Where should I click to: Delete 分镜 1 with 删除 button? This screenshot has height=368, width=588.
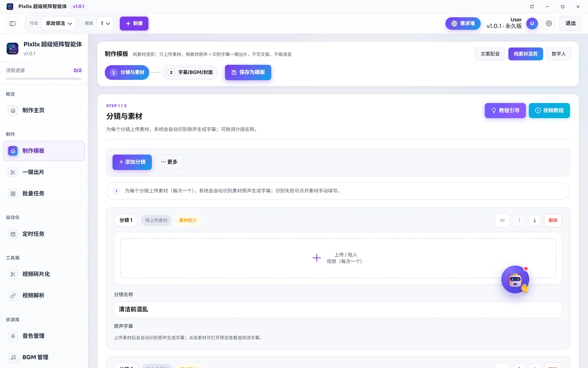coord(553,220)
